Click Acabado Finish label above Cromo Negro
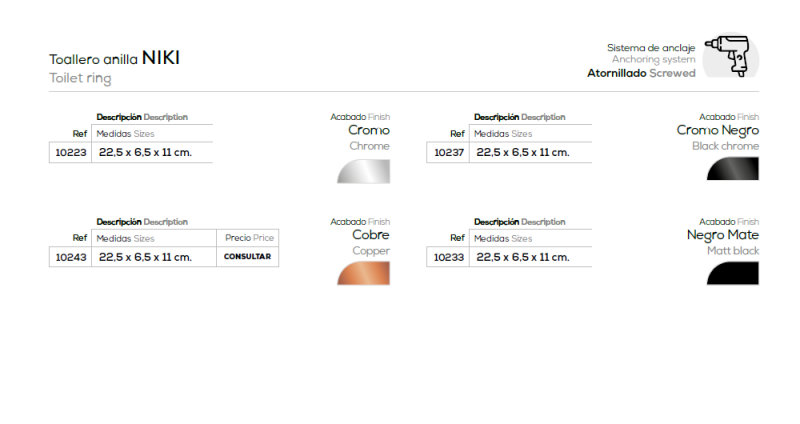Viewport: 800px width, 424px height. (729, 117)
